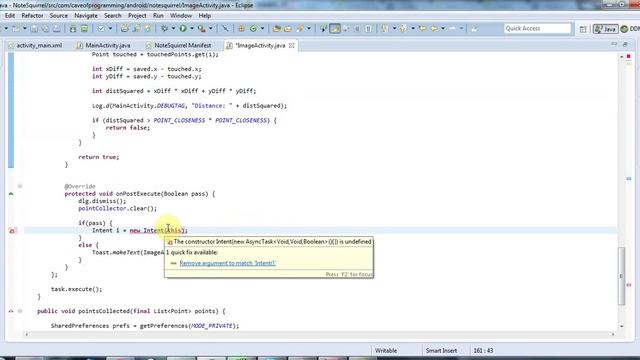Click the 'Smart Insert' status bar entry
The image size is (640, 360).
pyautogui.click(x=441, y=351)
